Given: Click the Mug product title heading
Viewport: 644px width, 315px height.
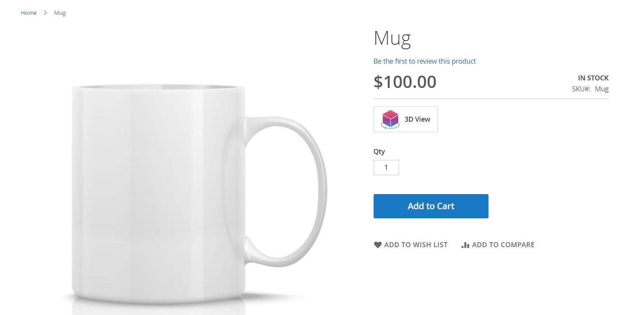Looking at the screenshot, I should [392, 38].
